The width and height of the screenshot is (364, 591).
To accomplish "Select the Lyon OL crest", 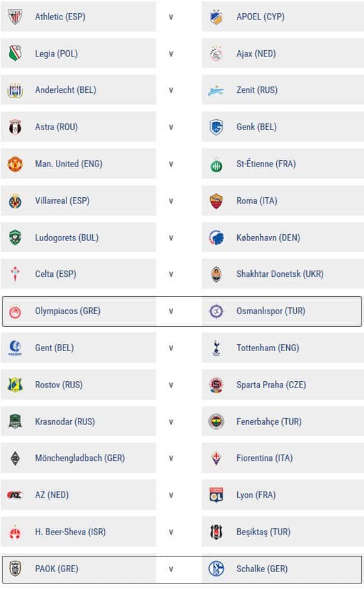I will [217, 495].
